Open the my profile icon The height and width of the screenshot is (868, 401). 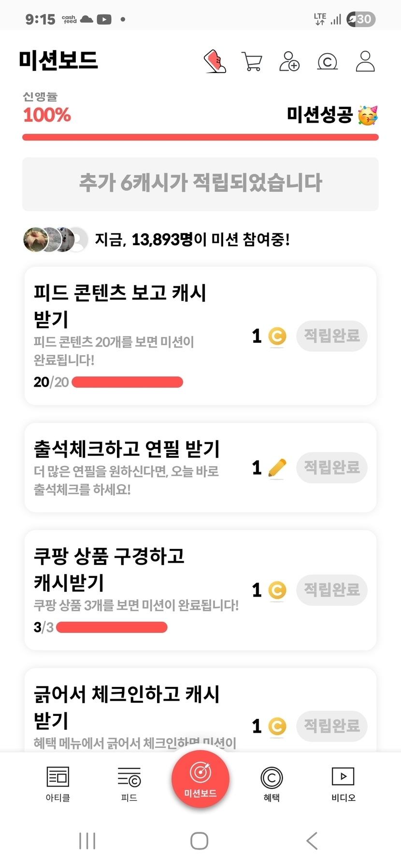tap(365, 61)
